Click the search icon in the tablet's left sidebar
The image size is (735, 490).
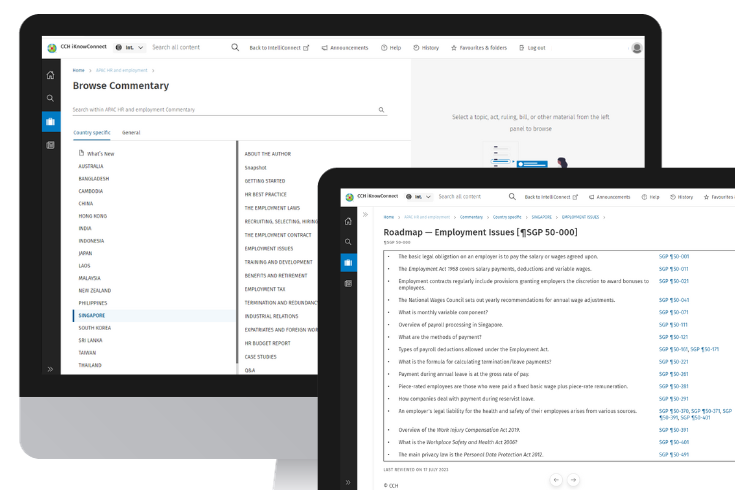(347, 242)
